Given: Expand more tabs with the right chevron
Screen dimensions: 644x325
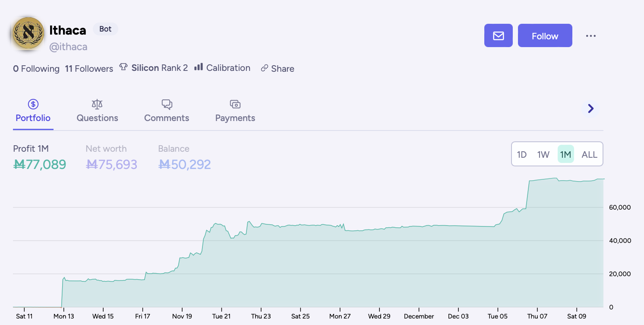Looking at the screenshot, I should [x=591, y=108].
